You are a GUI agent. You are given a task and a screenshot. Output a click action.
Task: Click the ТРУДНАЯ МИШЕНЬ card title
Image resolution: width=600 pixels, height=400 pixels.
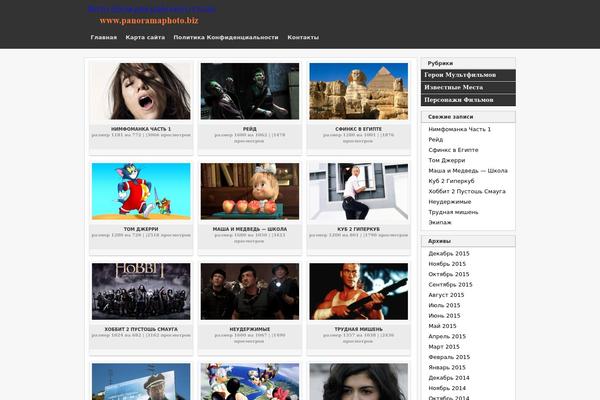[359, 329]
